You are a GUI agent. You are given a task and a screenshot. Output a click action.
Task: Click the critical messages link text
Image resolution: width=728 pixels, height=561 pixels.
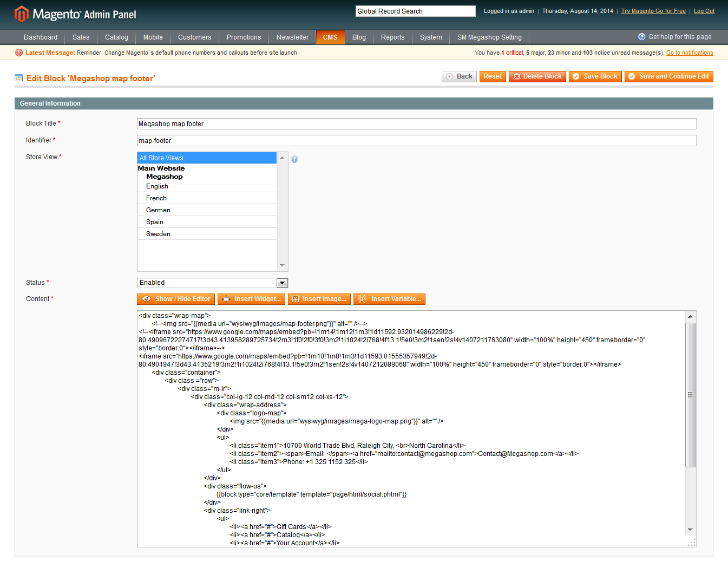coord(512,53)
